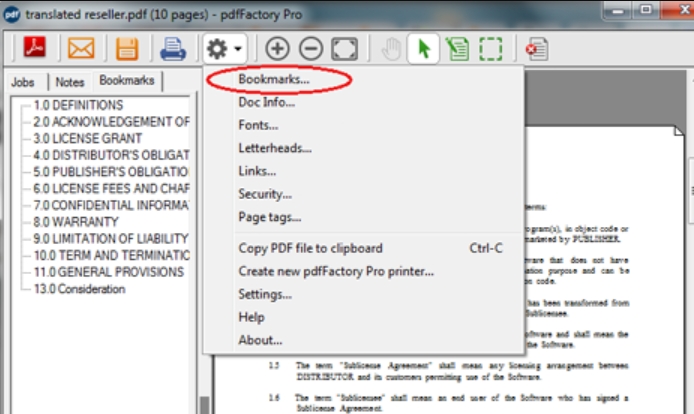Select 11.0 GENERAL PROVISIONS bookmark
Screen dimensions: 694x414
pyautogui.click(x=109, y=272)
